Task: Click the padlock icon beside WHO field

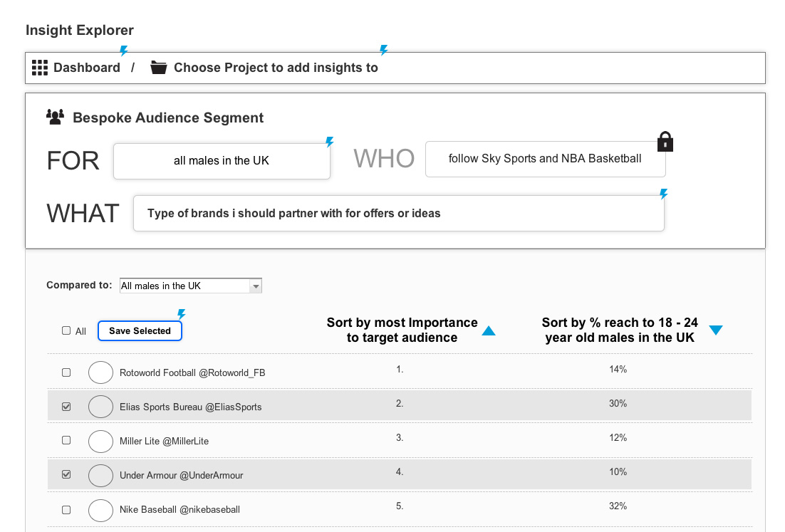Action: click(665, 141)
